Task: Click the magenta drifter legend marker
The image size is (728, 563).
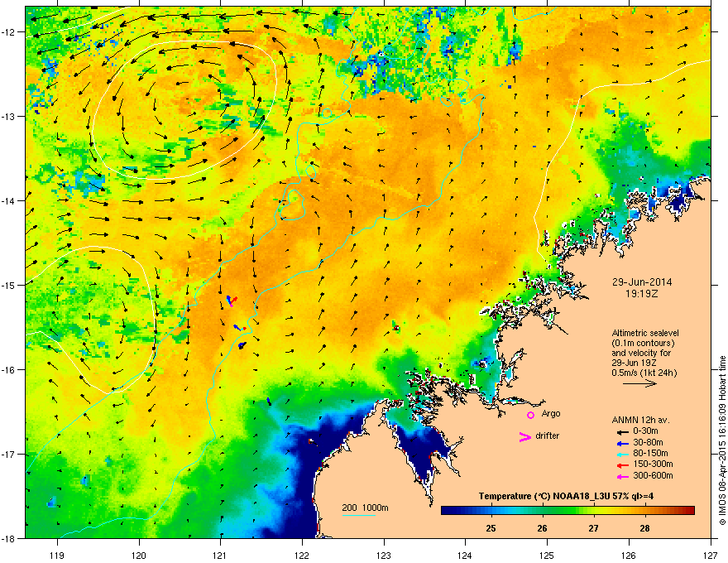Action: (x=525, y=436)
